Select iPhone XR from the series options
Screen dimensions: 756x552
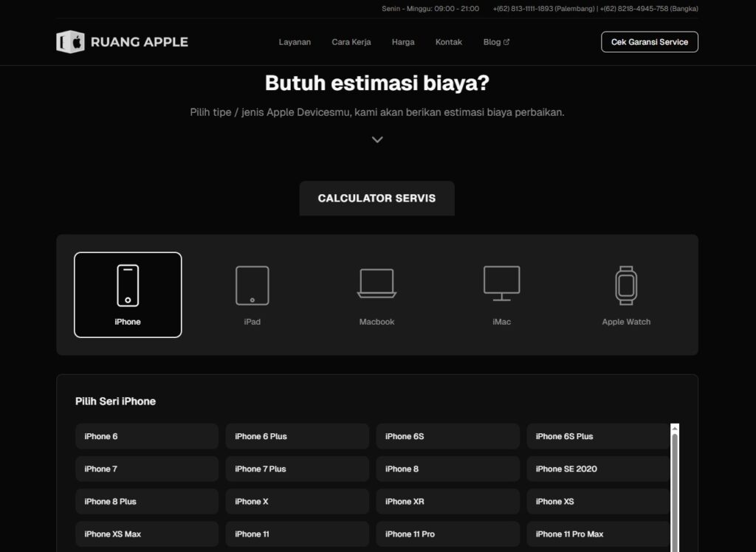[x=447, y=501]
